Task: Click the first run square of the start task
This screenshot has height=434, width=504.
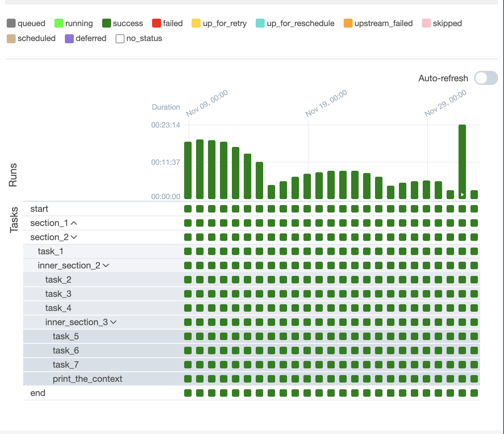Action: [188, 208]
